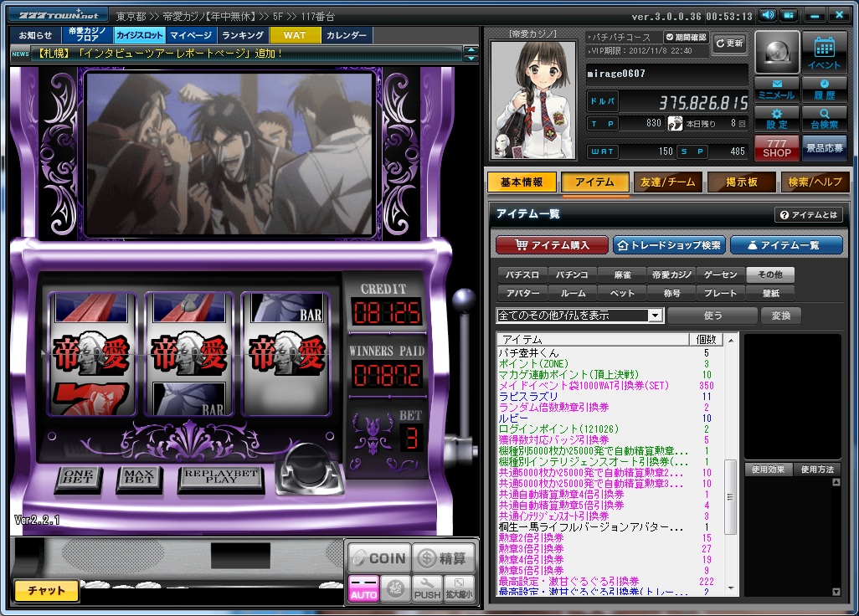Sort by 個数 column header
Viewport: 859px width, 616px height.
pyautogui.click(x=706, y=340)
